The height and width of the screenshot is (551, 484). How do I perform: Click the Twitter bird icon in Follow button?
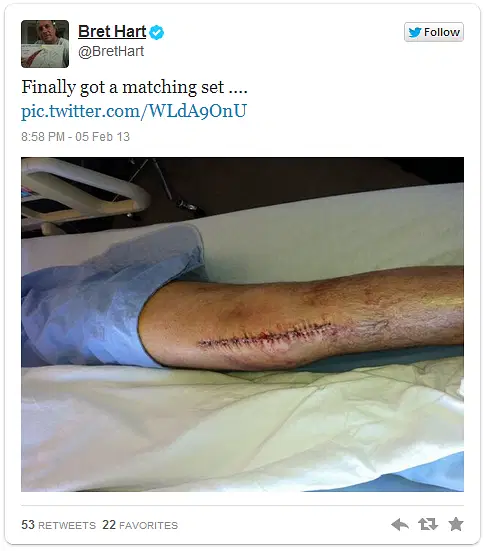[x=415, y=32]
